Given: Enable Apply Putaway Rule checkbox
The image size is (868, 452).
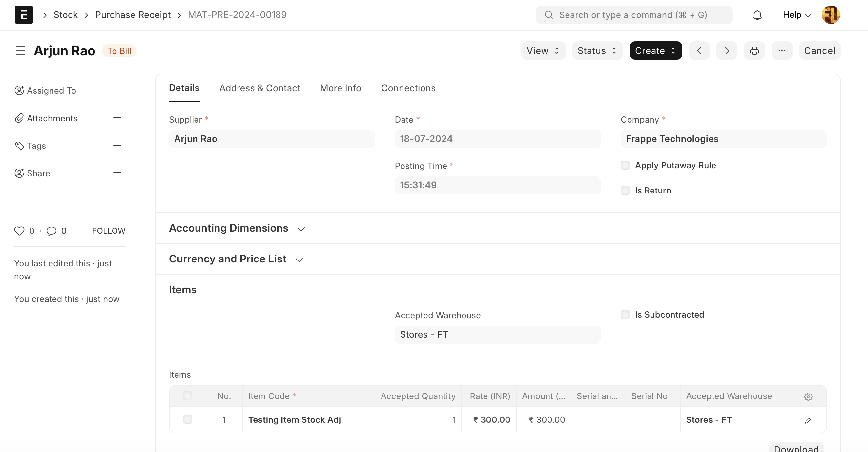Looking at the screenshot, I should pos(625,165).
